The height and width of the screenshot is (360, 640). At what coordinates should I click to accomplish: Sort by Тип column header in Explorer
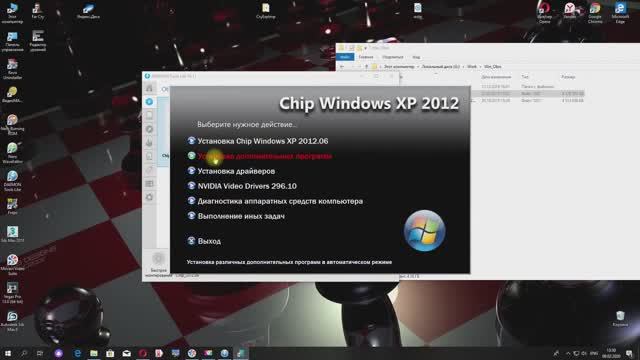[x=525, y=77]
